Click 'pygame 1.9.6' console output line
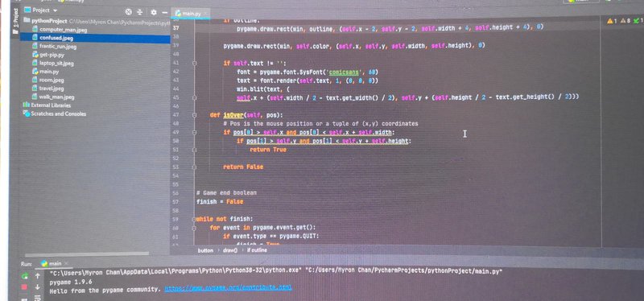 71,282
